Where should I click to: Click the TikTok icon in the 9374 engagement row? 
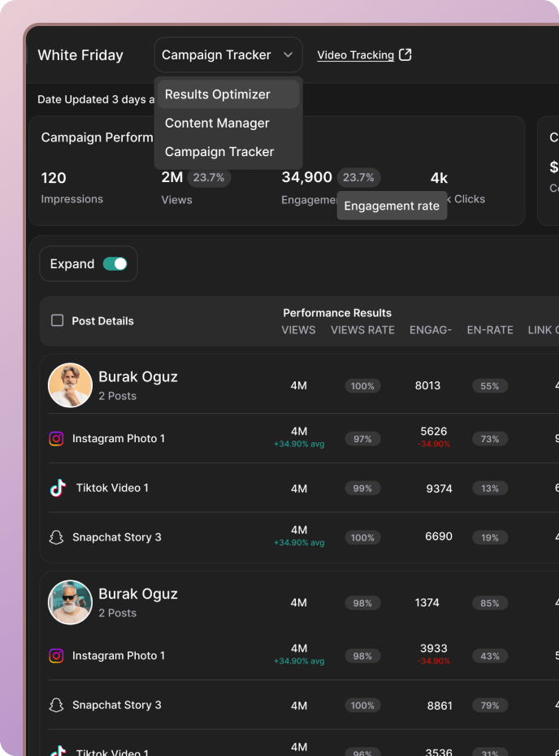[x=58, y=488]
